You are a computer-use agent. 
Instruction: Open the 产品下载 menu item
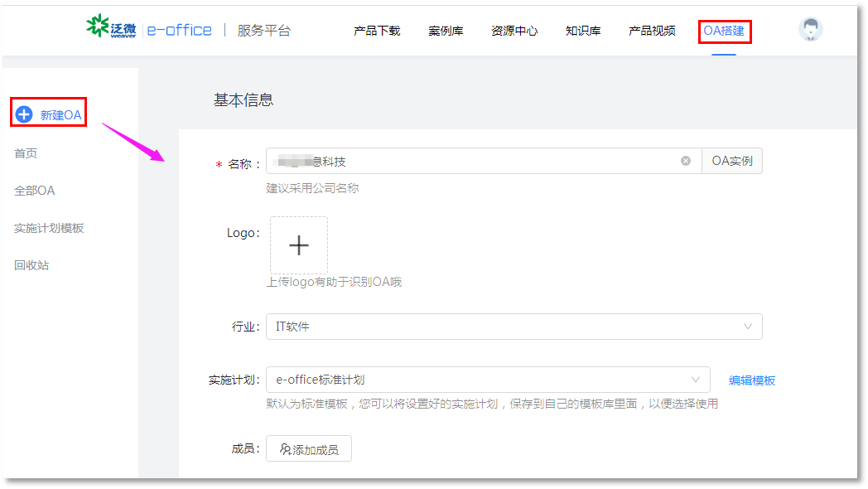(377, 31)
